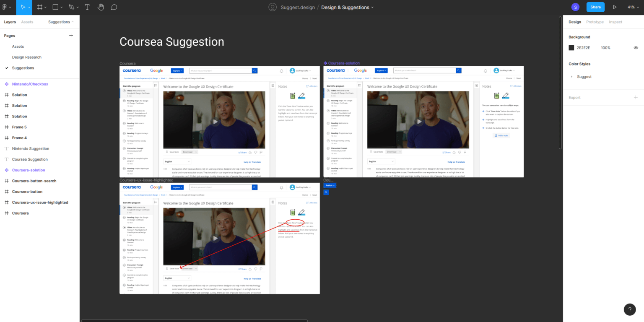Switch to the Prototype tab
This screenshot has width=644, height=322.
(595, 22)
